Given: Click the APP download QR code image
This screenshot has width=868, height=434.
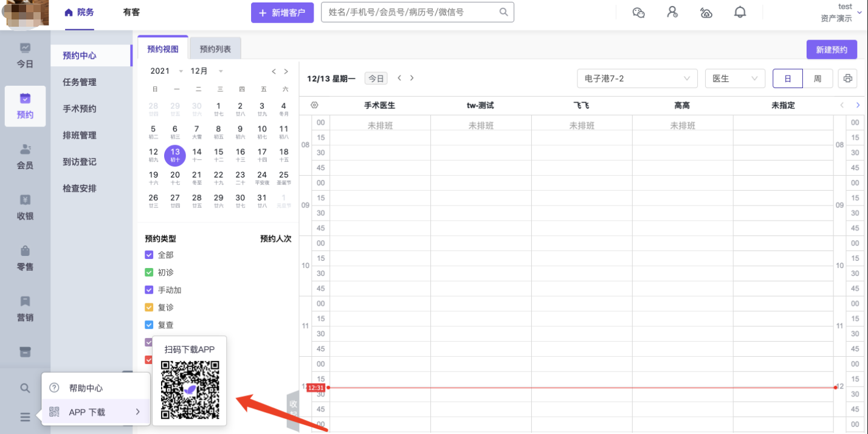Looking at the screenshot, I should [x=190, y=390].
